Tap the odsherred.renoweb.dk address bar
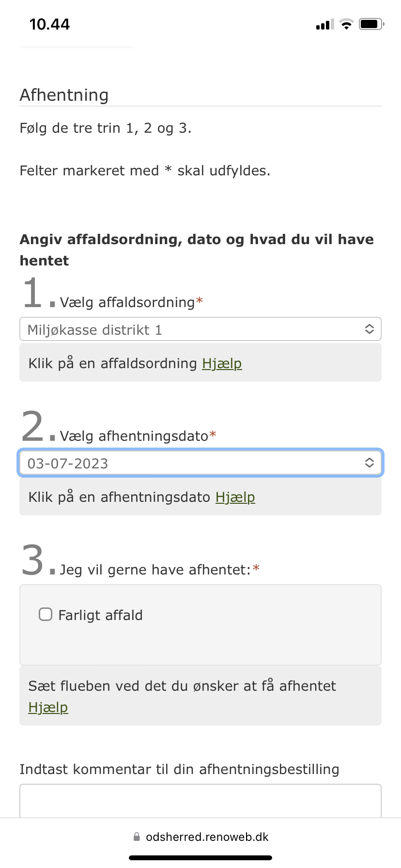The width and height of the screenshot is (401, 868). pyautogui.click(x=207, y=837)
